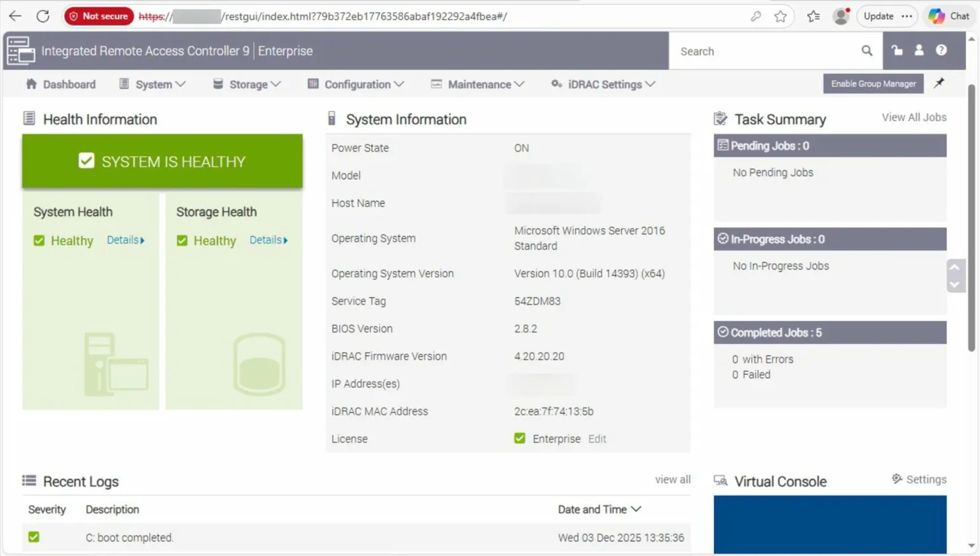The height and width of the screenshot is (556, 980).
Task: Bookmark page with the star icon
Action: click(780, 16)
